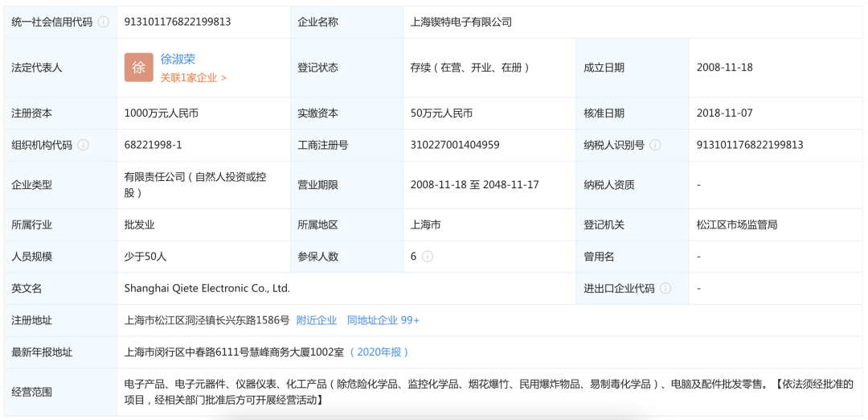
Task: Click the 成立日期 label cell
Action: tap(633, 68)
